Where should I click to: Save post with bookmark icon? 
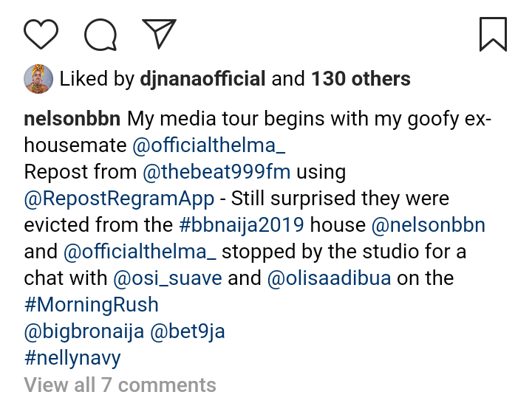(x=493, y=34)
